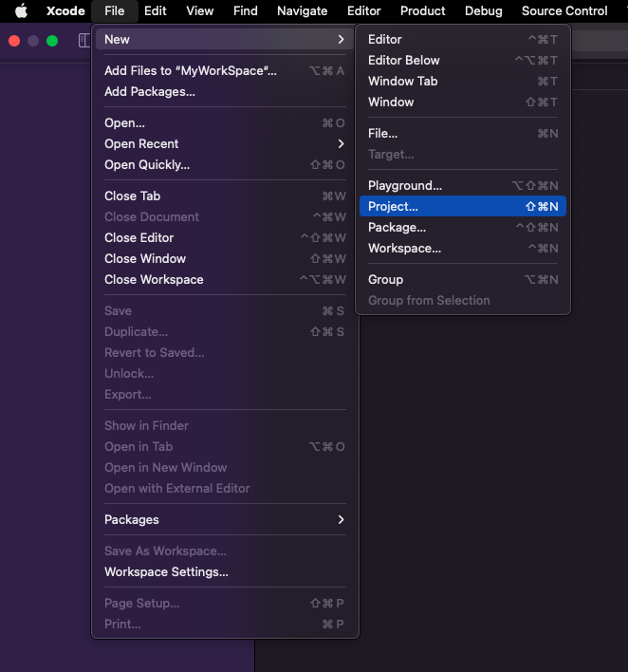Expand the New submenu
Viewport: 628px width, 672px height.
point(225,40)
